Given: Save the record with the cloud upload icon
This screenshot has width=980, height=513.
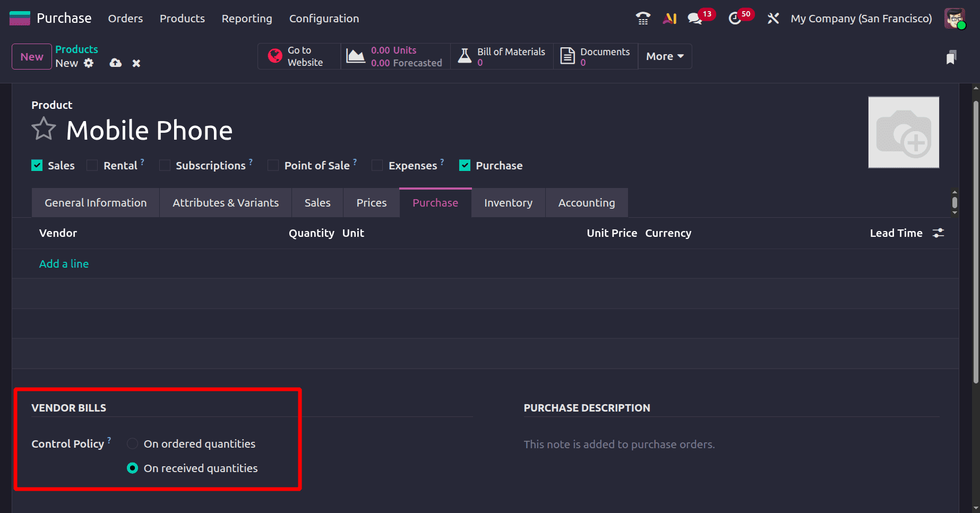Looking at the screenshot, I should point(115,63).
